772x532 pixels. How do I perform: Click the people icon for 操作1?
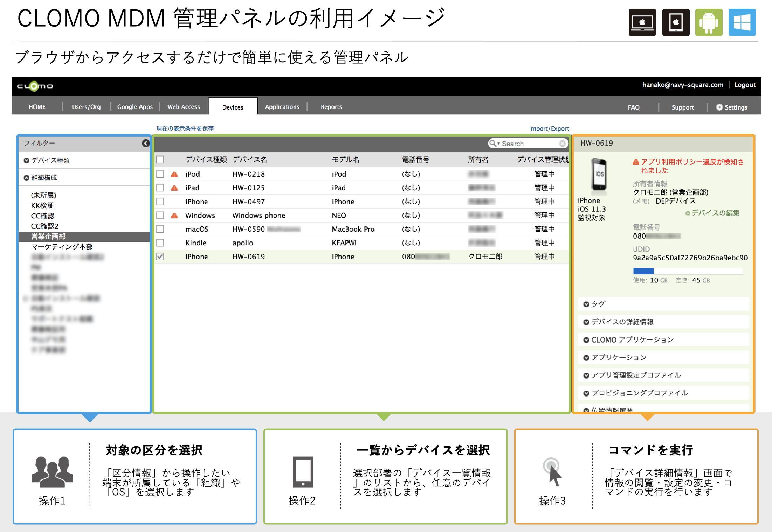[x=52, y=471]
